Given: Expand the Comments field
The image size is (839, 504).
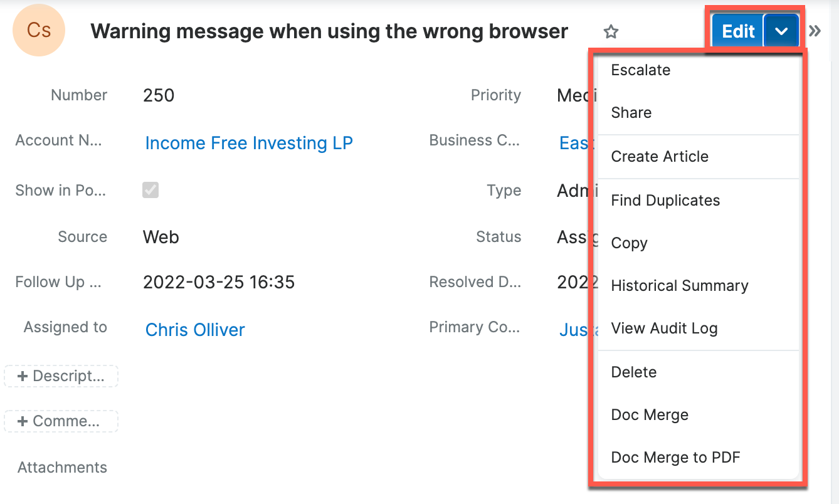Looking at the screenshot, I should [61, 421].
